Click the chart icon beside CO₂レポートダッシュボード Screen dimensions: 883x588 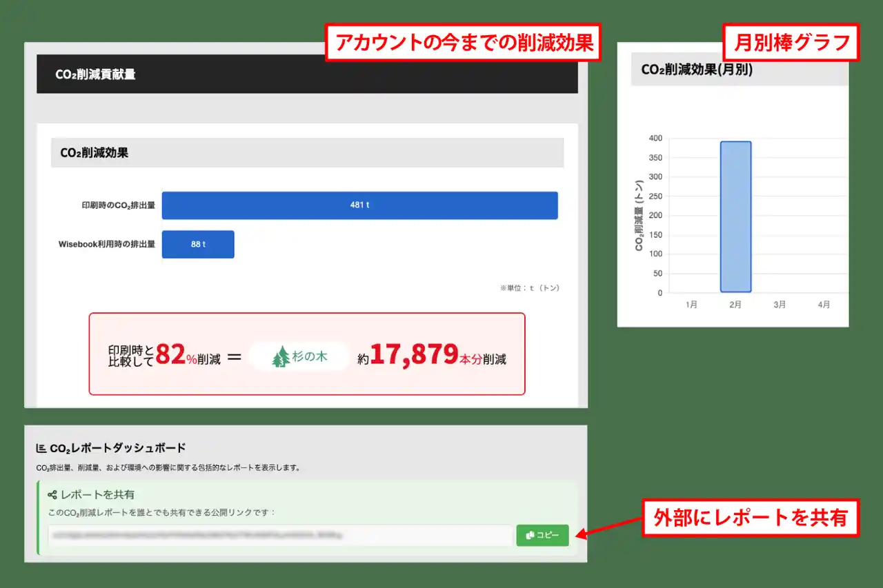coord(41,449)
